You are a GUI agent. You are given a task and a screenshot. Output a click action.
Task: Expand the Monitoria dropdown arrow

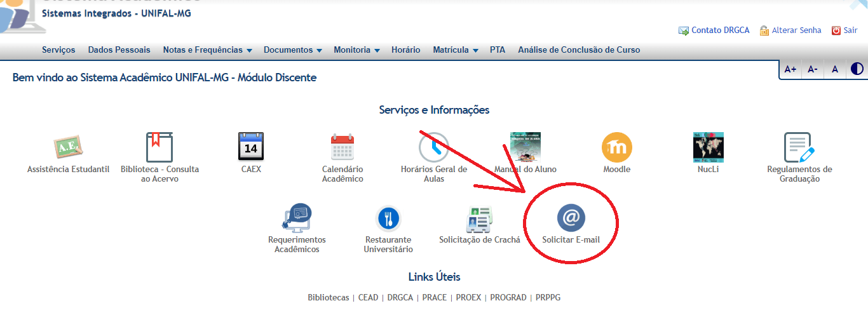point(377,50)
